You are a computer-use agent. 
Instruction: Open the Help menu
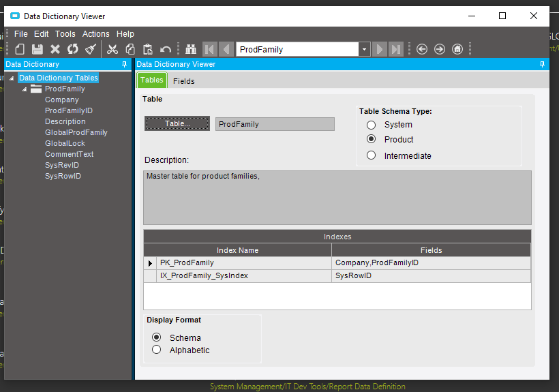click(x=125, y=34)
